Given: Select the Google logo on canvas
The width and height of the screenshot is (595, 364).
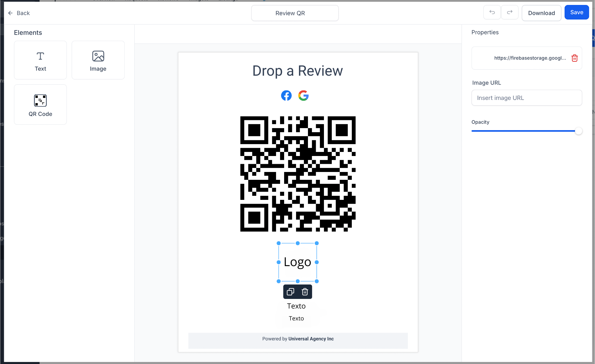Looking at the screenshot, I should coord(303,96).
